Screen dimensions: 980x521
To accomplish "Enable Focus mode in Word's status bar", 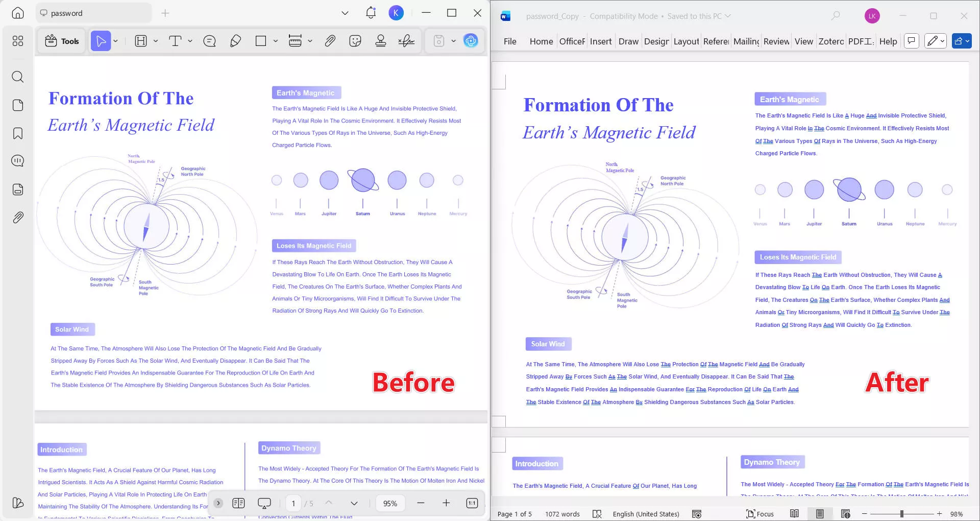I will pyautogui.click(x=760, y=514).
